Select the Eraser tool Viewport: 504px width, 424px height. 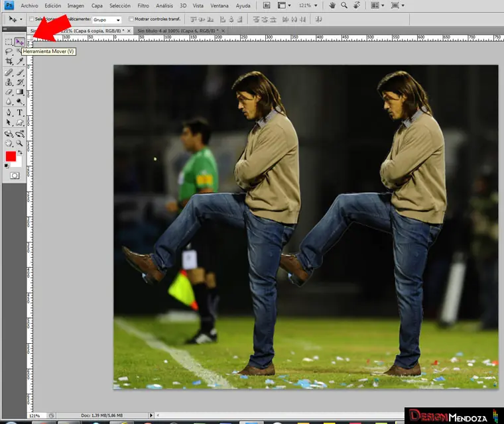tap(9, 92)
